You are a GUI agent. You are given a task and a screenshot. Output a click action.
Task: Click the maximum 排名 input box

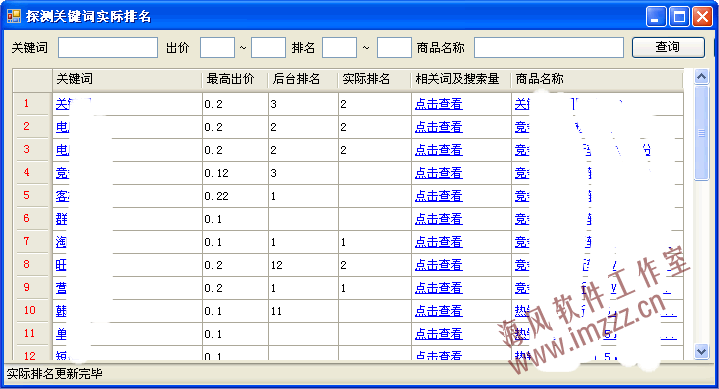click(394, 48)
